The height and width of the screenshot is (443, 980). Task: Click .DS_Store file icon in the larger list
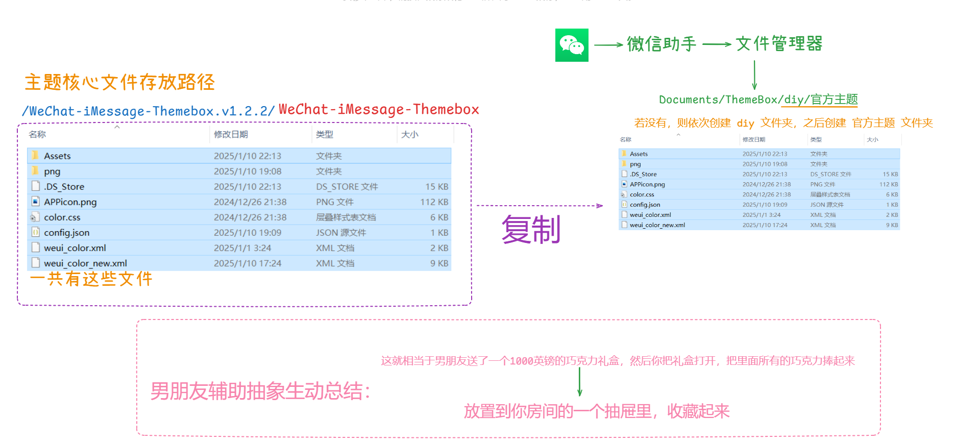click(x=35, y=186)
